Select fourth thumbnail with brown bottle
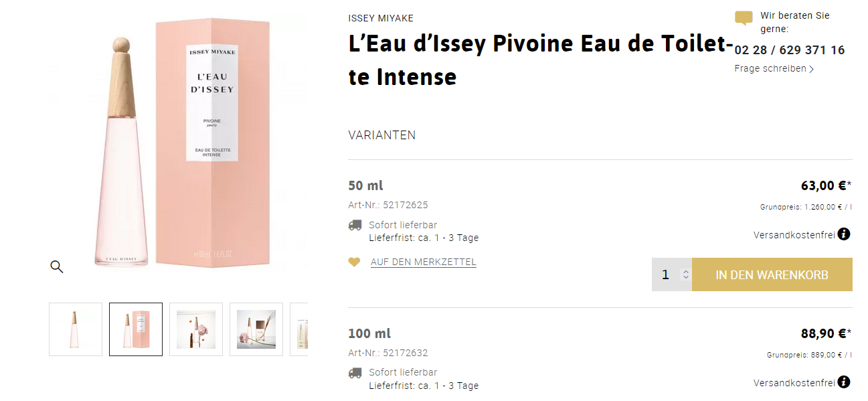 coord(256,329)
